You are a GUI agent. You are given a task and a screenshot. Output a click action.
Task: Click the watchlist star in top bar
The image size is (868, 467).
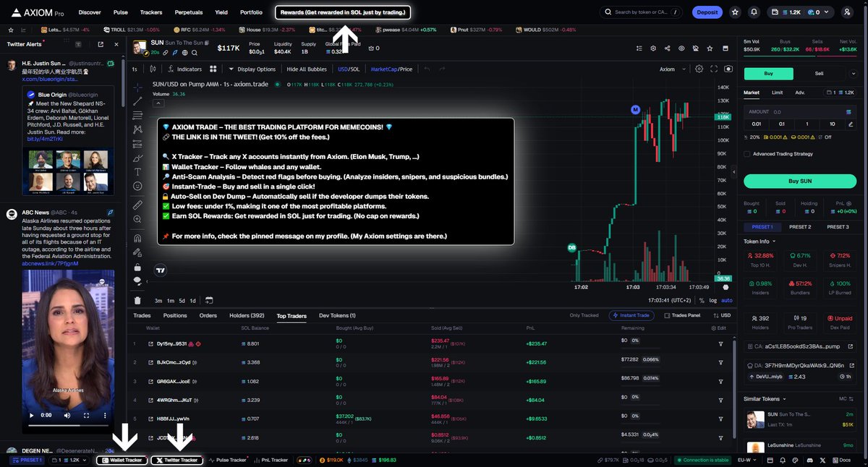pos(735,12)
